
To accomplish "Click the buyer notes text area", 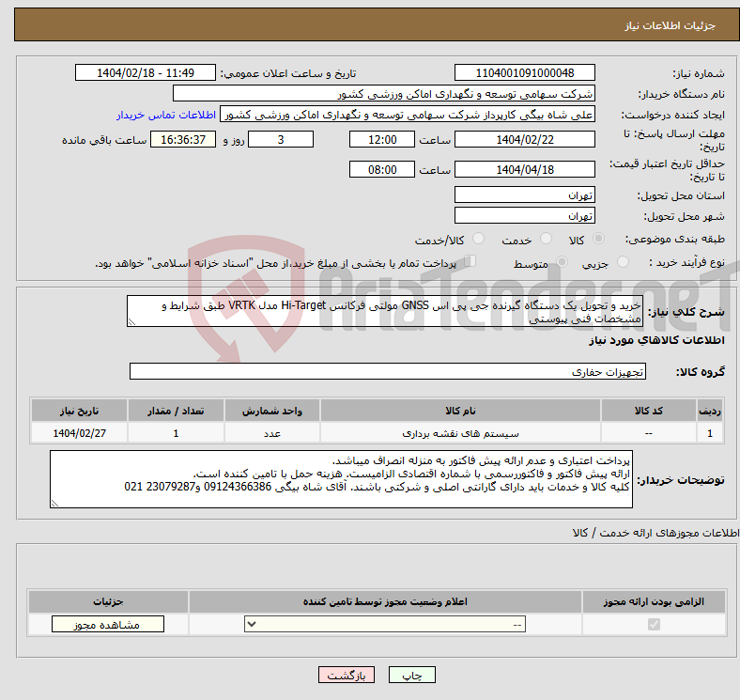I will [x=341, y=479].
